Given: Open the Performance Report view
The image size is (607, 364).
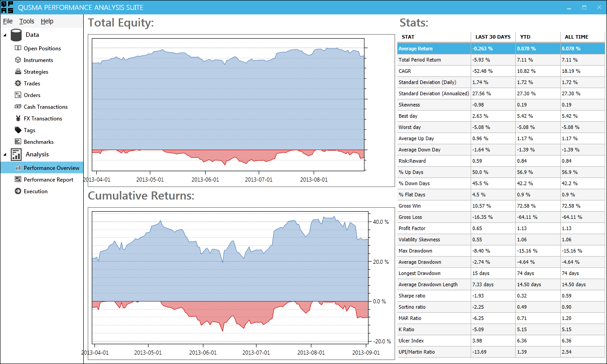Looking at the screenshot, I should point(48,179).
